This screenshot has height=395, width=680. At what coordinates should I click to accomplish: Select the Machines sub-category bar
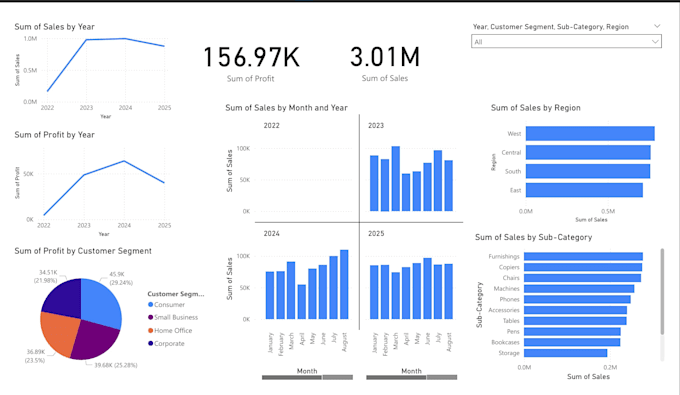[x=579, y=289]
